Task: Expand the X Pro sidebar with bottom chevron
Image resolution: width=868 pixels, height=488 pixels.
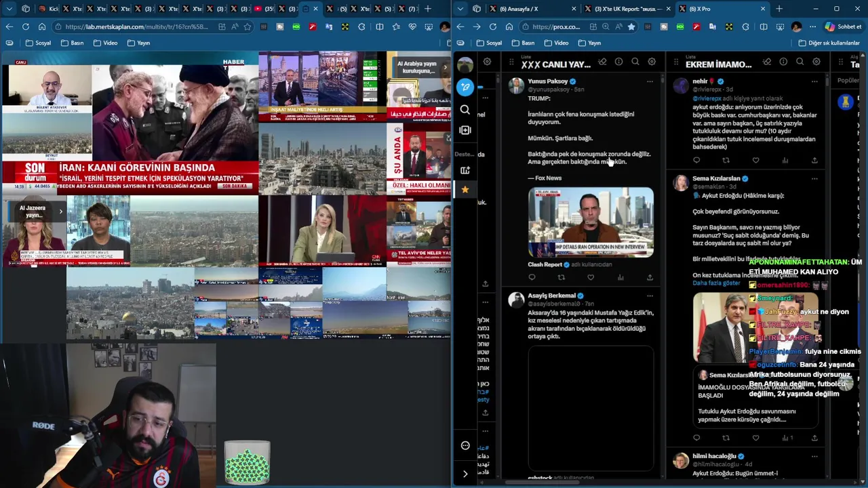Action: click(x=465, y=474)
